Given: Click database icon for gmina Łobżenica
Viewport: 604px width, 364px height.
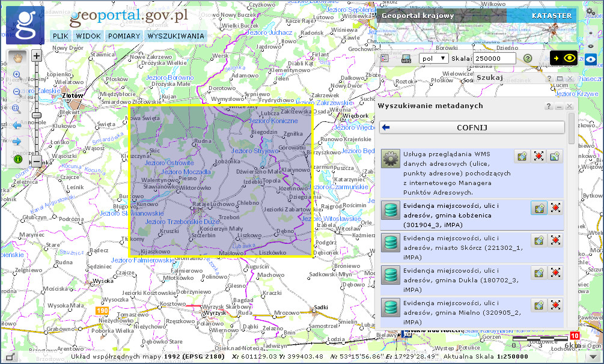Looking at the screenshot, I should pyautogui.click(x=391, y=210).
